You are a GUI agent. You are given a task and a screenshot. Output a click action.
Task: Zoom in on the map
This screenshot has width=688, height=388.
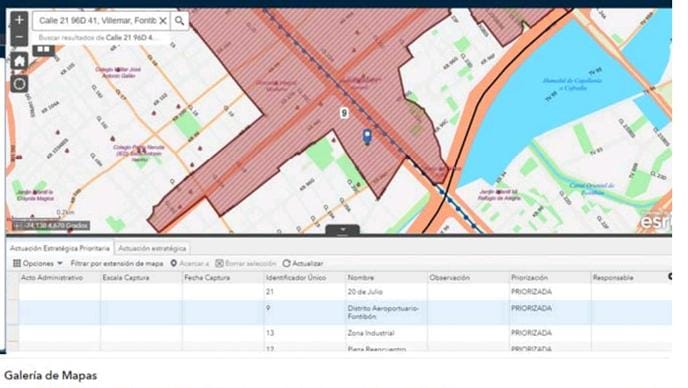(19, 20)
